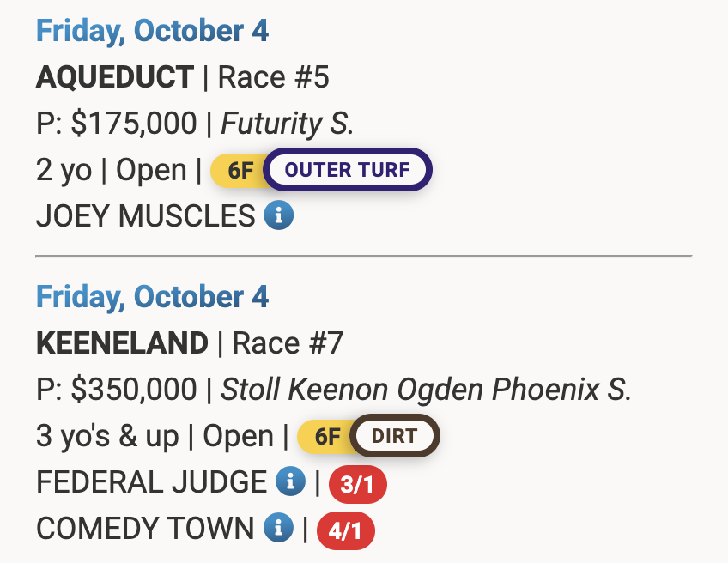Select the Race #5 label

pyautogui.click(x=273, y=78)
